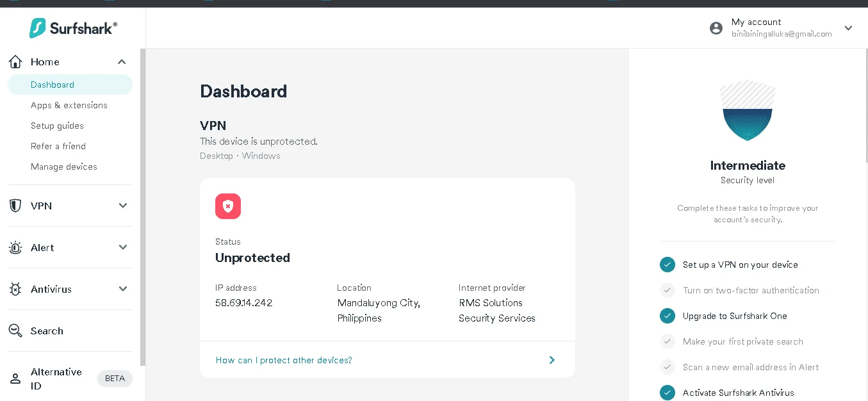Expand the Antivirus section chevron
The width and height of the screenshot is (868, 401).
click(123, 289)
